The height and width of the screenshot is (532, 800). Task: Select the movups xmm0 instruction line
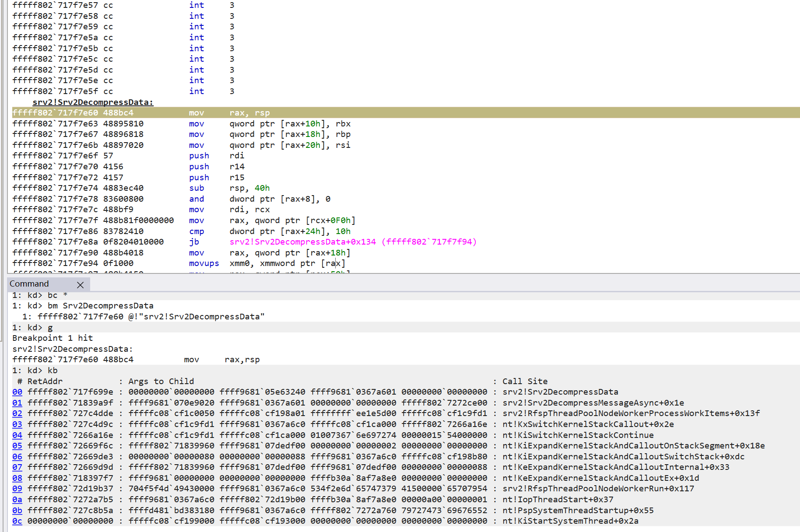[179, 263]
